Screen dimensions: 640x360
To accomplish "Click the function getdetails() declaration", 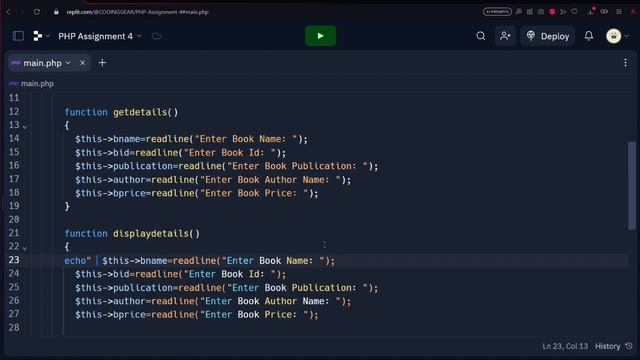I will coord(121,112).
